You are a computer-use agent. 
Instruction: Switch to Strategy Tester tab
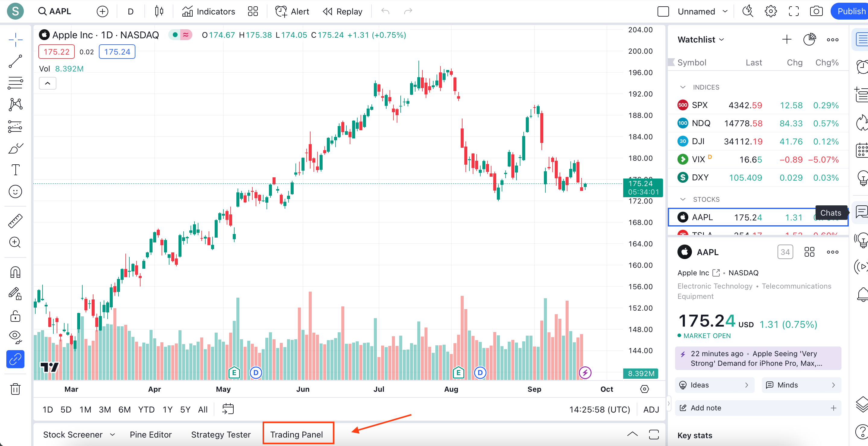(221, 435)
